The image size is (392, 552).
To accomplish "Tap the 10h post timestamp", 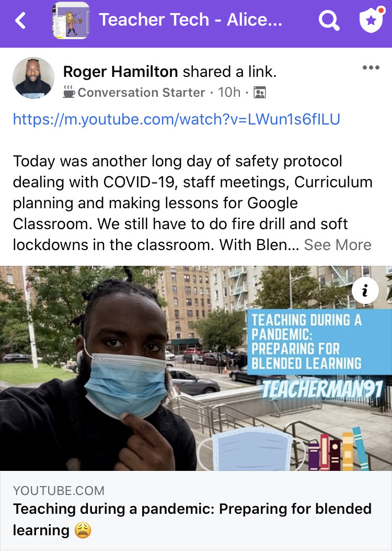I will click(x=229, y=93).
